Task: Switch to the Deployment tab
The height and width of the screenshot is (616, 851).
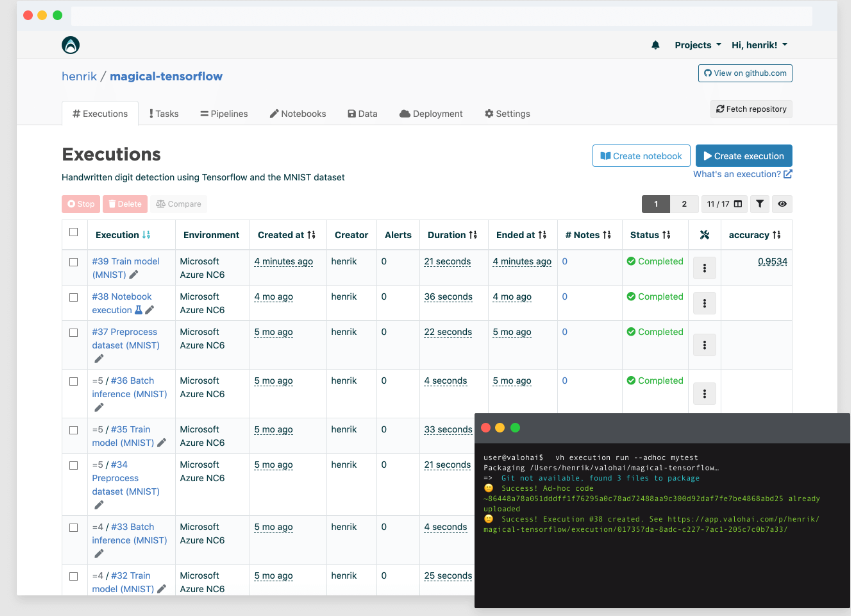Action: click(x=431, y=113)
